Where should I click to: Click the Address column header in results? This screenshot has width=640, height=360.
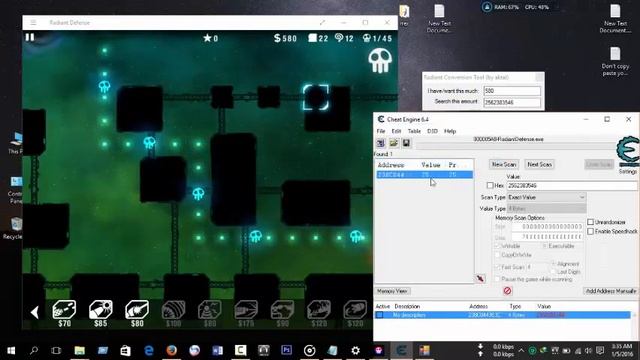[x=391, y=165]
